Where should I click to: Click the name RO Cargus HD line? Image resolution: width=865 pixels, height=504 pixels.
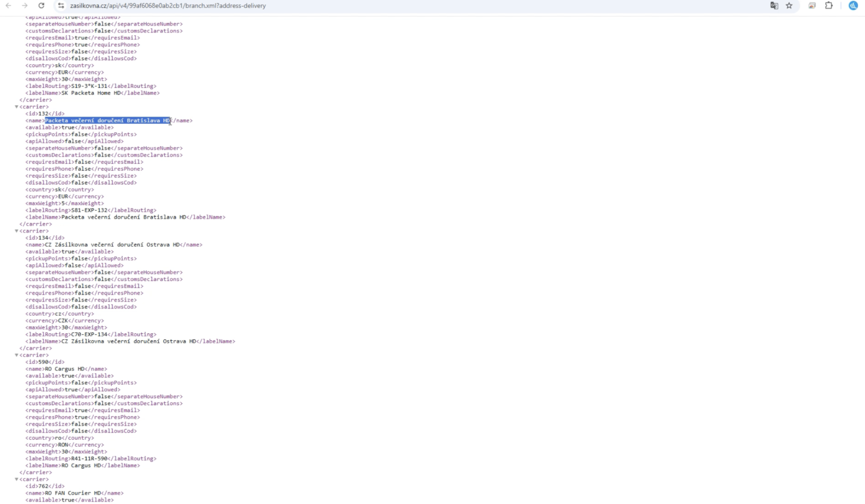point(66,369)
